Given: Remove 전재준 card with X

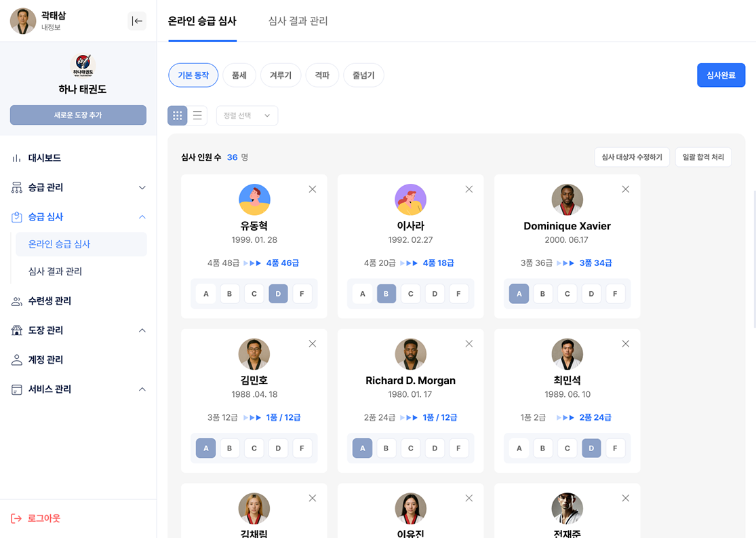Looking at the screenshot, I should coord(625,498).
